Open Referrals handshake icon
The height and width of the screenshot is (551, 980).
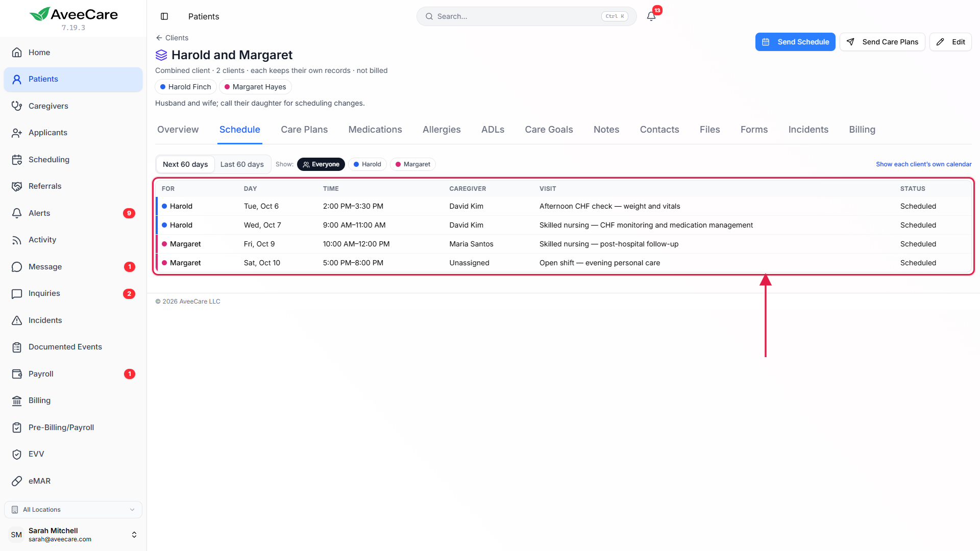[17, 186]
